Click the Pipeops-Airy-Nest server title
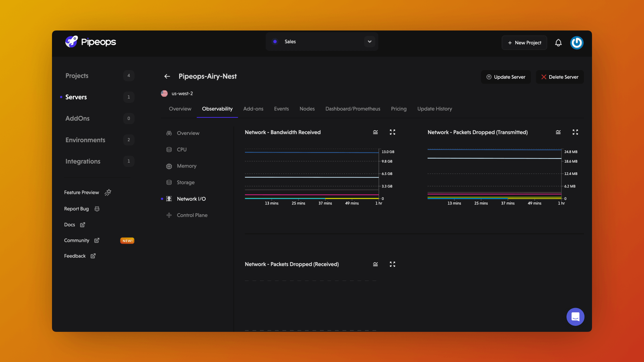The height and width of the screenshot is (362, 644). click(208, 76)
